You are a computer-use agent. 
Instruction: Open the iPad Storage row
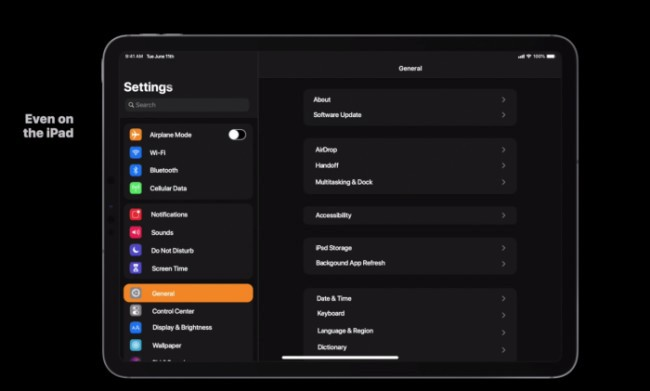point(410,248)
